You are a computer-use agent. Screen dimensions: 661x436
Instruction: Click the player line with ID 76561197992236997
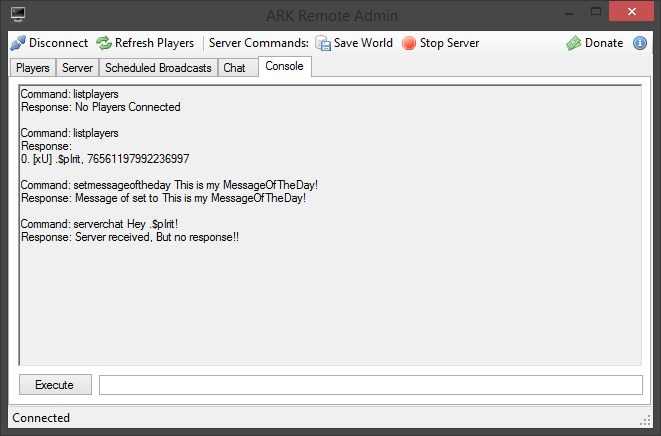(x=105, y=159)
